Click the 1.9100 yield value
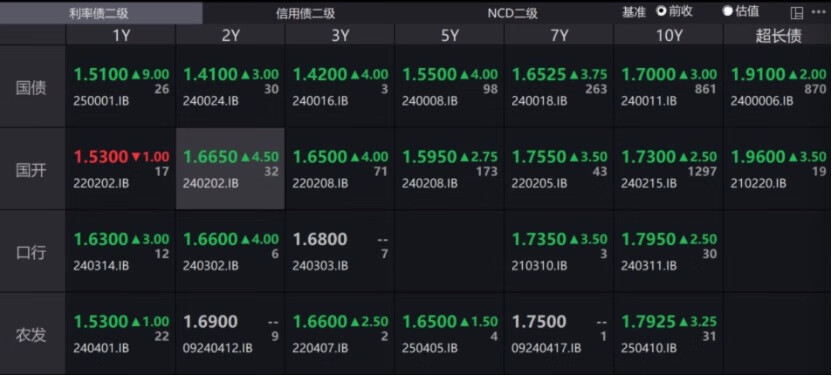 [758, 75]
